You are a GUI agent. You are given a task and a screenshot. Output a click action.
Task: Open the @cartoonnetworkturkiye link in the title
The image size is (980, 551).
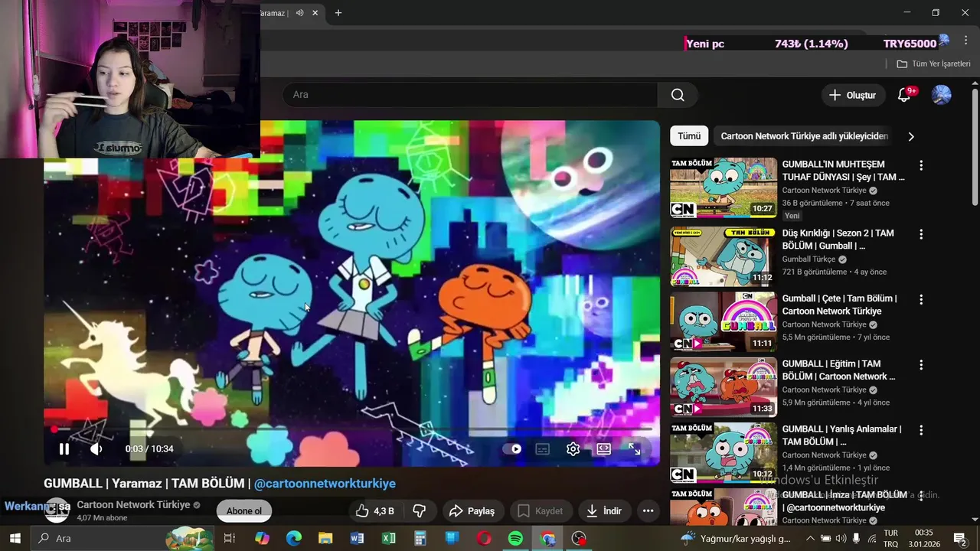pos(325,484)
